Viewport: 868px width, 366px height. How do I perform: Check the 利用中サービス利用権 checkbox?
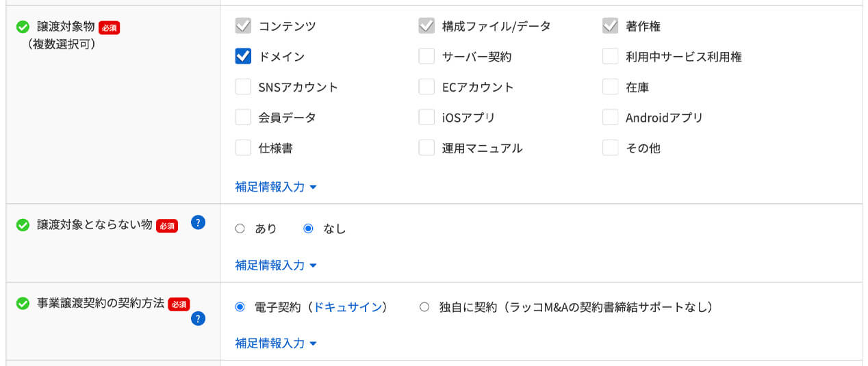click(611, 57)
